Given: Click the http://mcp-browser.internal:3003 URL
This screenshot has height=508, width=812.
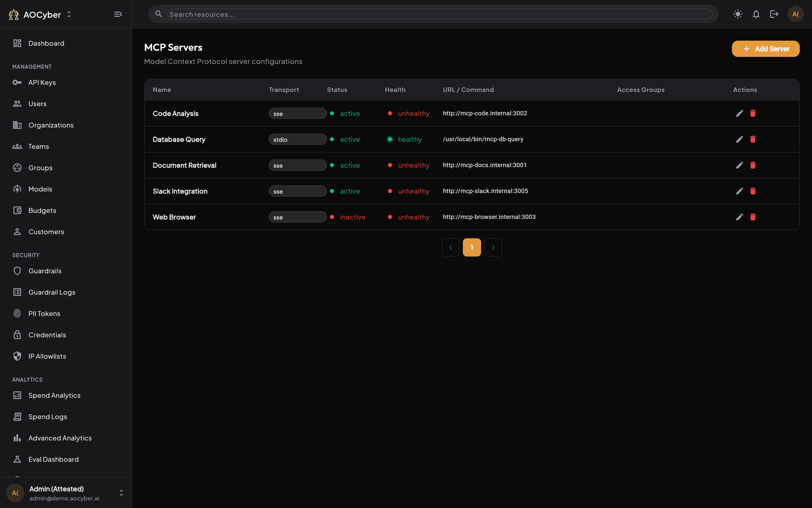Looking at the screenshot, I should [x=489, y=217].
